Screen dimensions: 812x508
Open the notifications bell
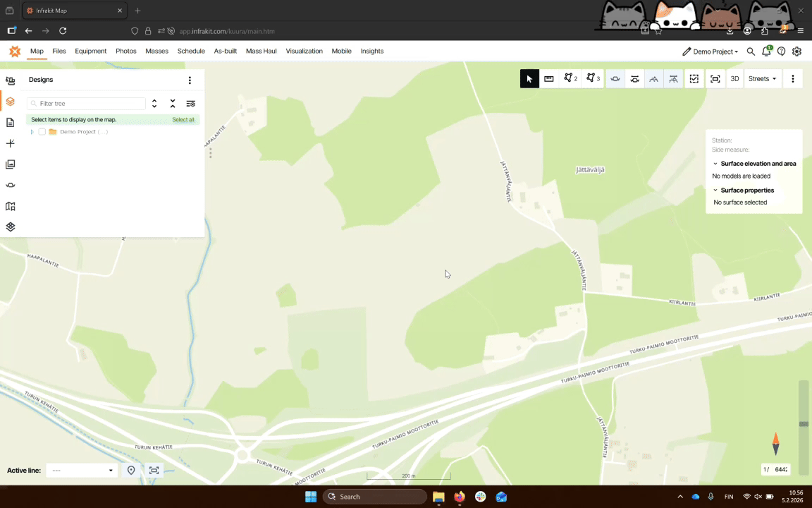[766, 52]
